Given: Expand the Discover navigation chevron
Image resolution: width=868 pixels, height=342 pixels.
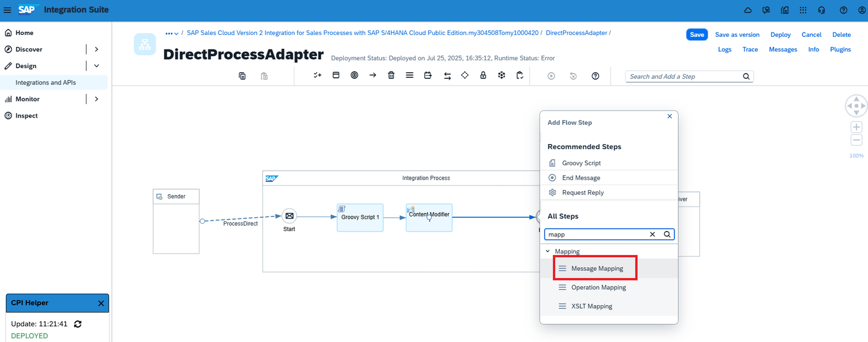Looking at the screenshot, I should tap(96, 49).
